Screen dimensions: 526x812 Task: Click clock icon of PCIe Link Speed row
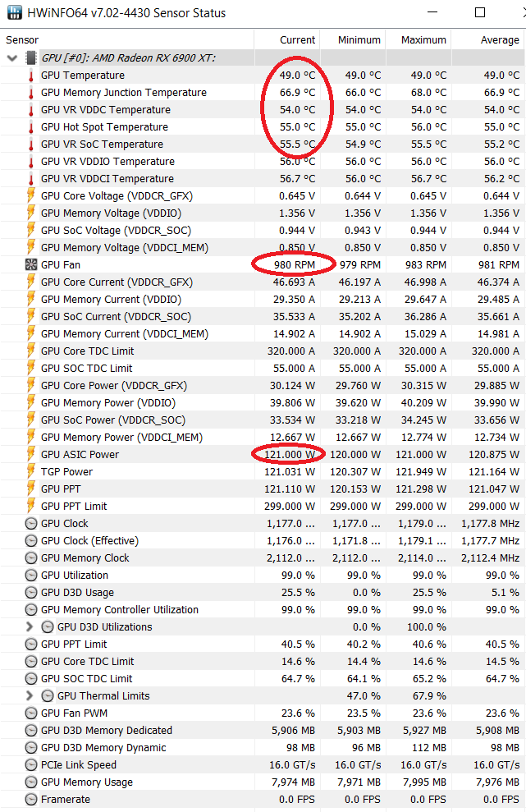point(31,765)
